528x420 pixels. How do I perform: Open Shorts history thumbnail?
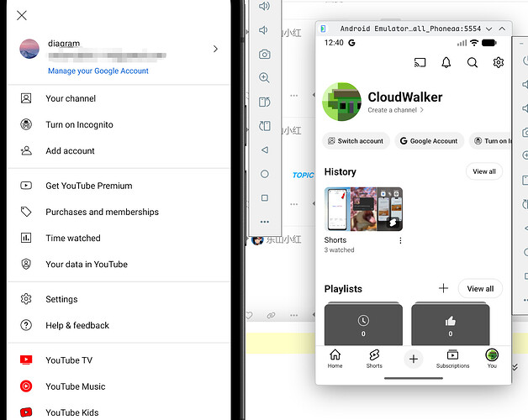(363, 209)
